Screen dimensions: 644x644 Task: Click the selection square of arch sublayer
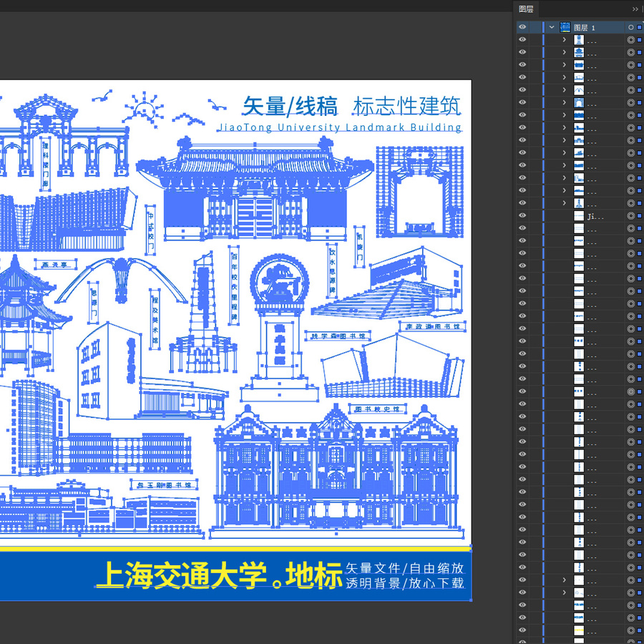point(639,90)
